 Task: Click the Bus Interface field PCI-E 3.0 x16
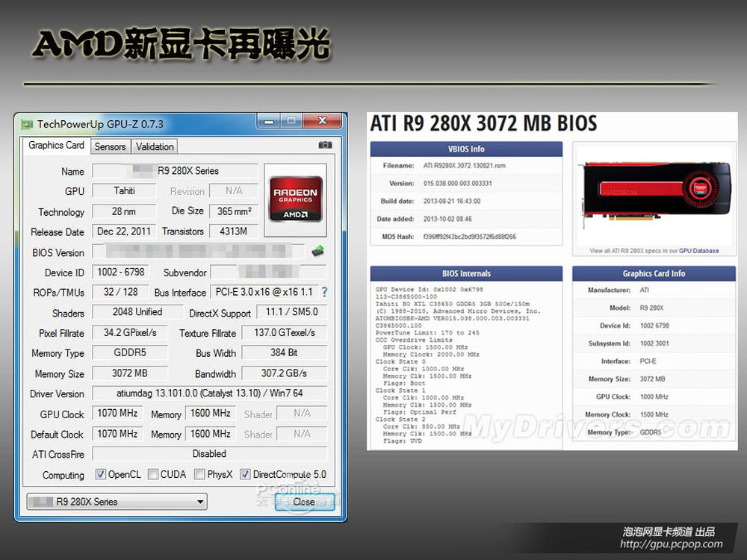click(264, 292)
